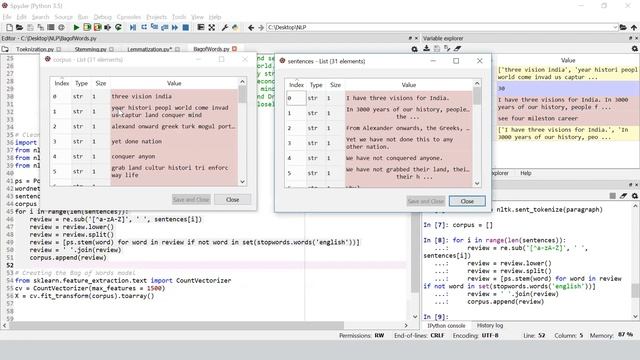Click the save file toolbar icon

[30, 27]
